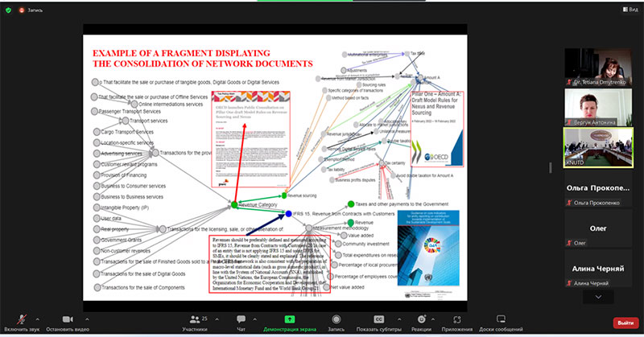Click the OECD Pillar One document thumbnail

[x=437, y=129]
